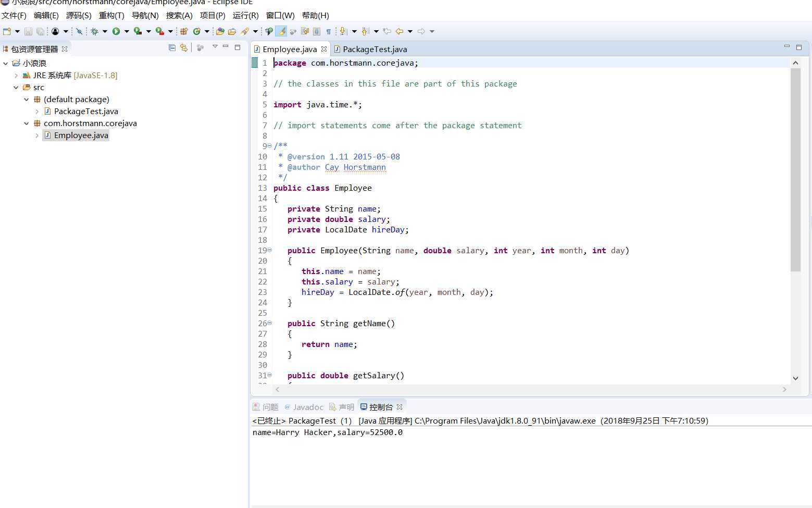
Task: Click the Open Type icon
Action: tap(220, 31)
